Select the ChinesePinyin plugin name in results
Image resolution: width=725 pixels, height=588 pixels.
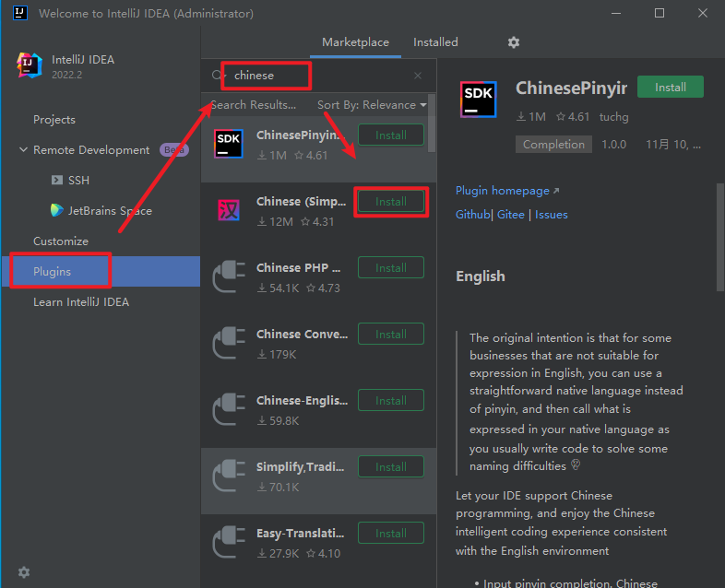(x=301, y=135)
